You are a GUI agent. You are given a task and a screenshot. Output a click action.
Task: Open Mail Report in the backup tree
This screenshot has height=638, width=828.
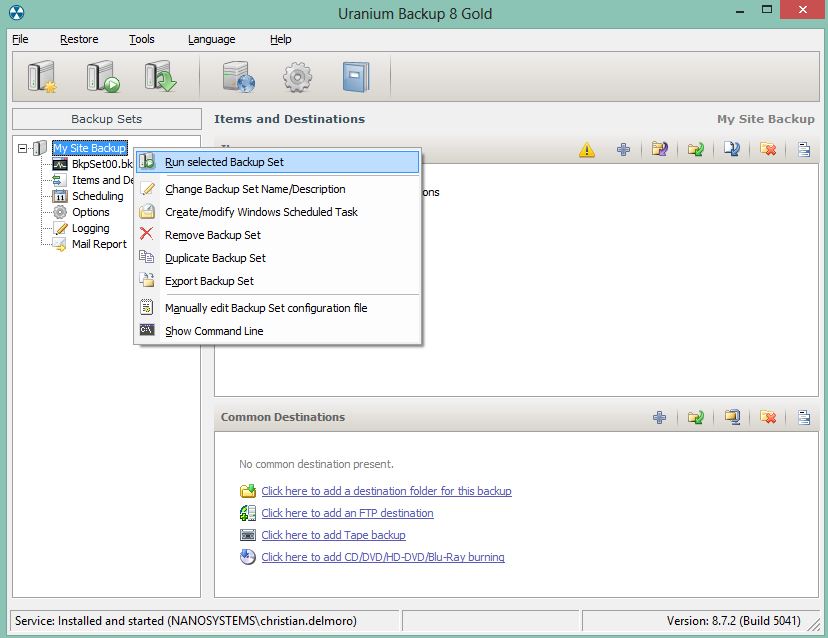pos(99,244)
